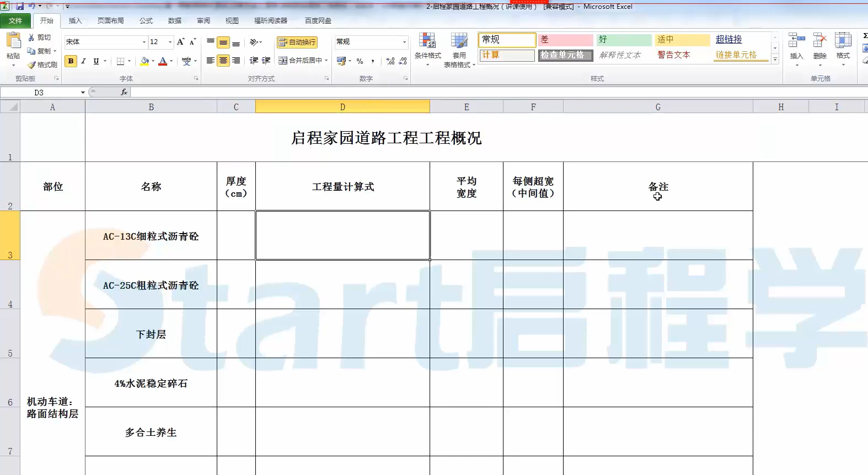This screenshot has width=868, height=475.
Task: Click the Paste clipboard icon
Action: pyautogui.click(x=13, y=41)
